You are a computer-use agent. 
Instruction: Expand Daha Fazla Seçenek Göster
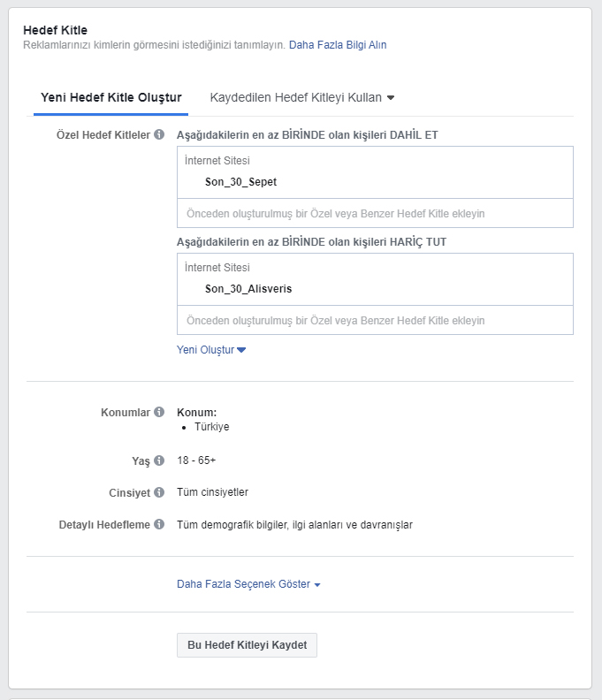pos(248,584)
